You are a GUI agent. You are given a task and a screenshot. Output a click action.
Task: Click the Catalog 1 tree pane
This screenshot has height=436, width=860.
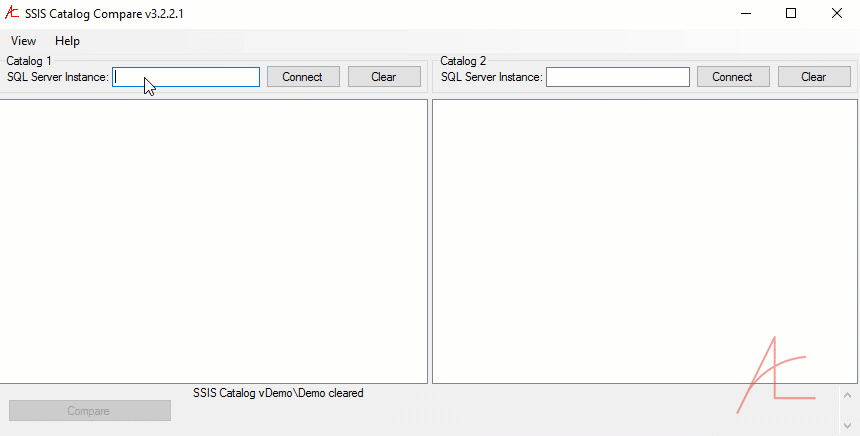tap(213, 241)
